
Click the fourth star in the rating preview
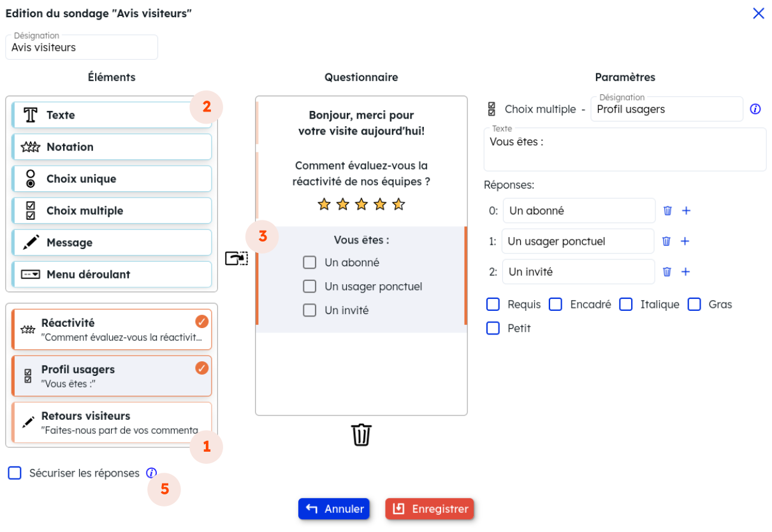[x=380, y=205]
